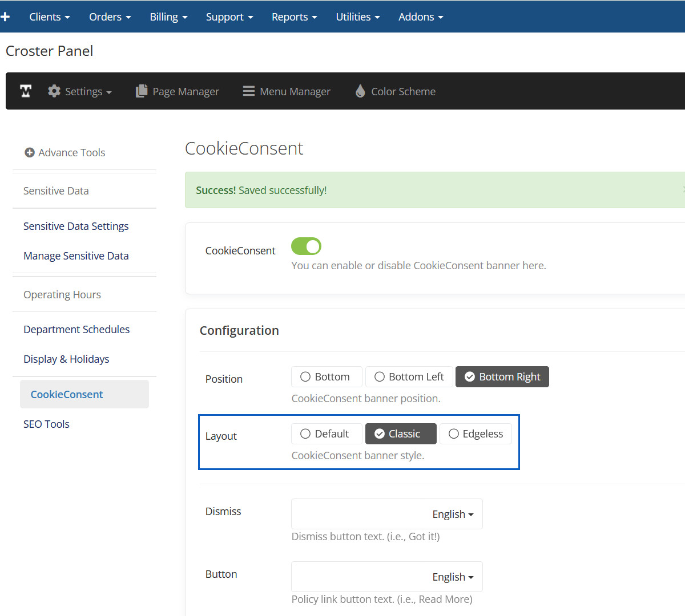Click the Advance Tools plus-circle icon
685x616 pixels.
pos(30,152)
